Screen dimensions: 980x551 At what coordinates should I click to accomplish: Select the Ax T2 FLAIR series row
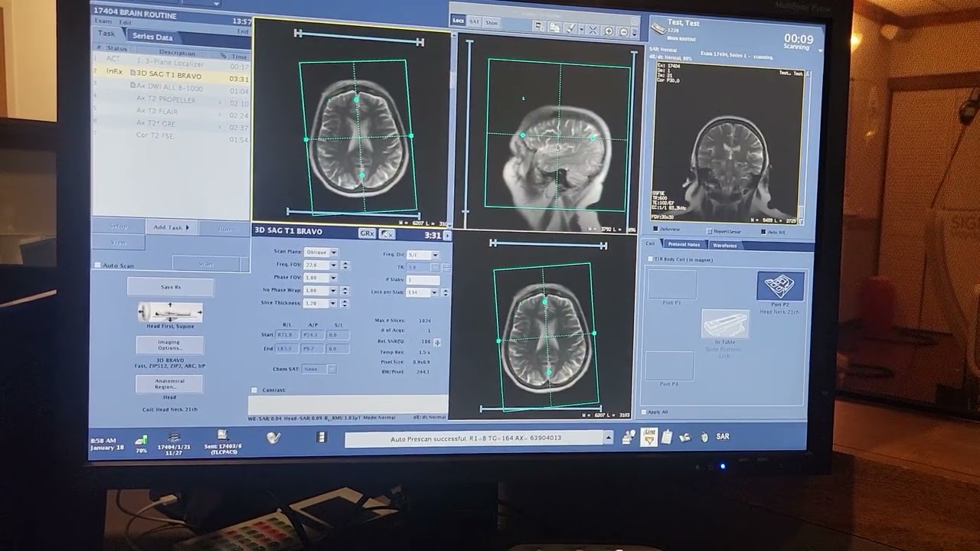tap(172, 112)
